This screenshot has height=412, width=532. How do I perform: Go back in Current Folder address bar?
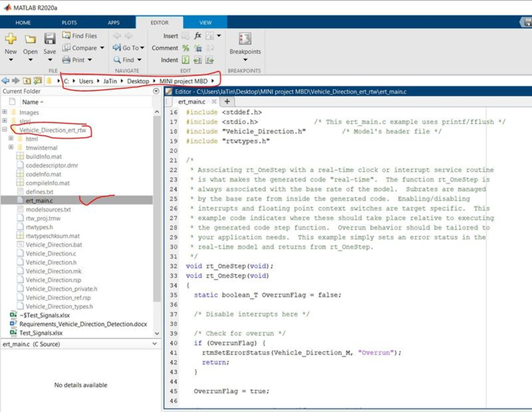coord(5,81)
